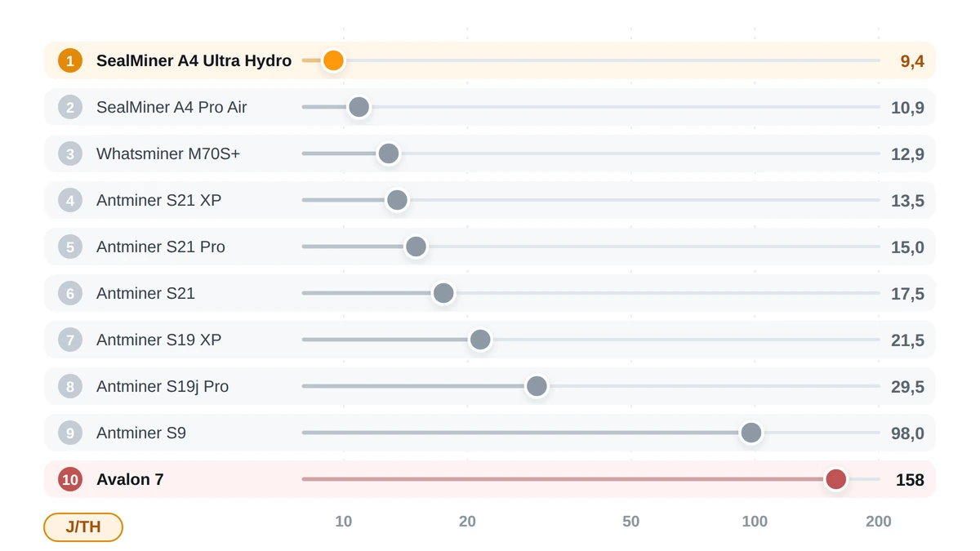
Task: Click the 13,5 efficiency value
Action: pyautogui.click(x=907, y=201)
